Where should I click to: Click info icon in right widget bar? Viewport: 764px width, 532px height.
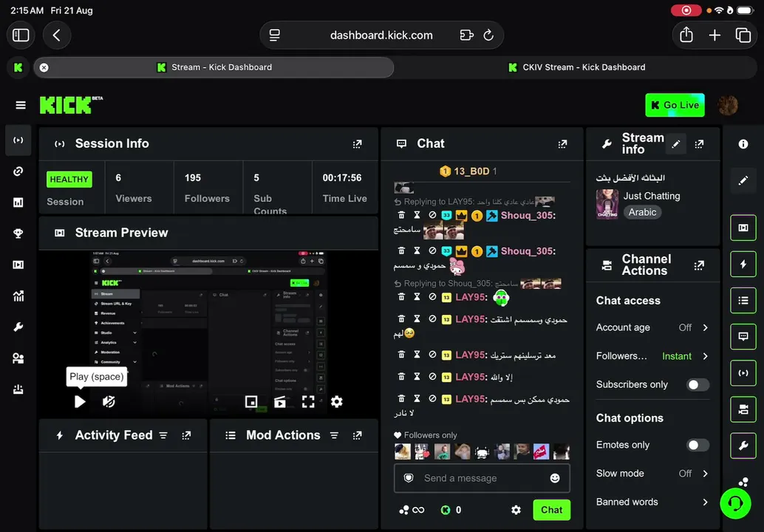point(743,144)
